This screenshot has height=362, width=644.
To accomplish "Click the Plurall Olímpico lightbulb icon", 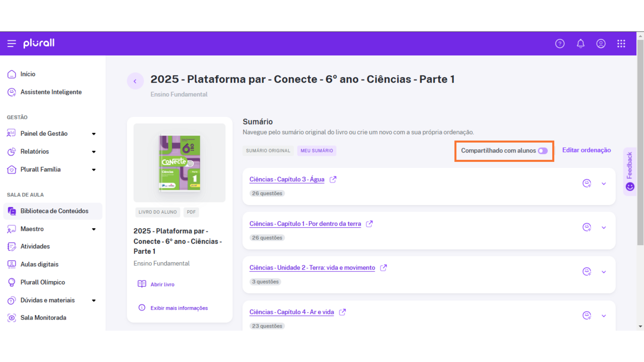I will [11, 282].
